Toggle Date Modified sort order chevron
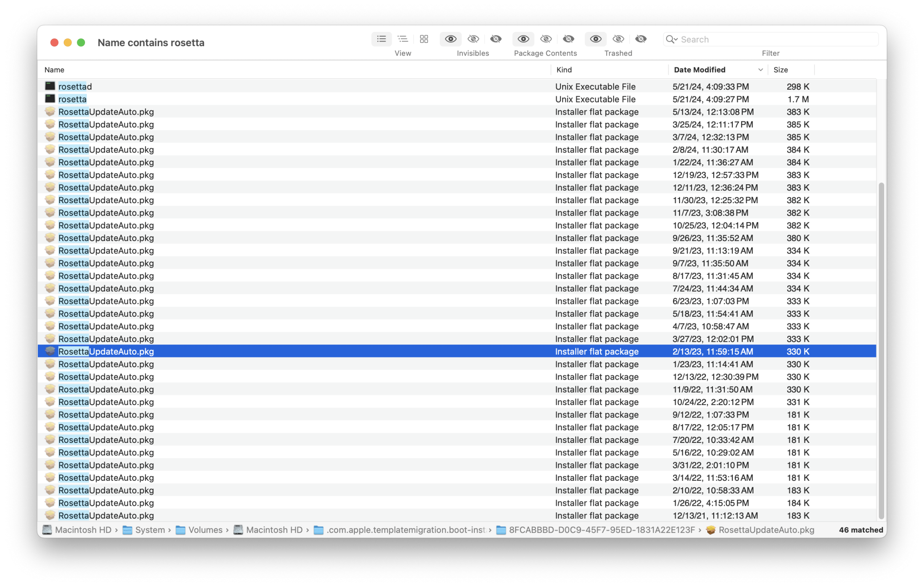The width and height of the screenshot is (924, 587). [x=760, y=70]
